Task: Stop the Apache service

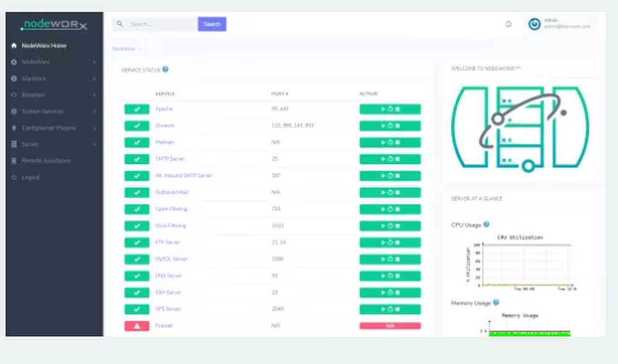Action: click(397, 109)
